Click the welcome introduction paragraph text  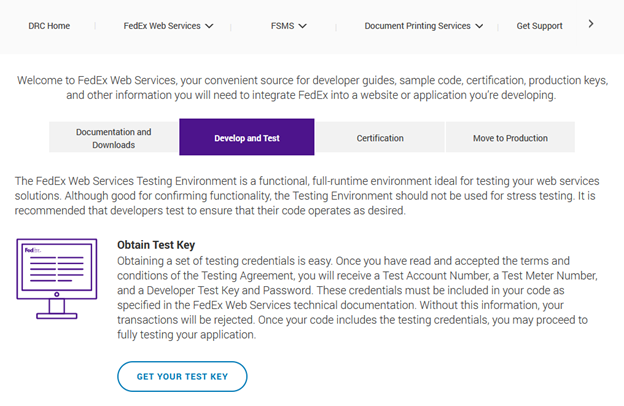(312, 87)
